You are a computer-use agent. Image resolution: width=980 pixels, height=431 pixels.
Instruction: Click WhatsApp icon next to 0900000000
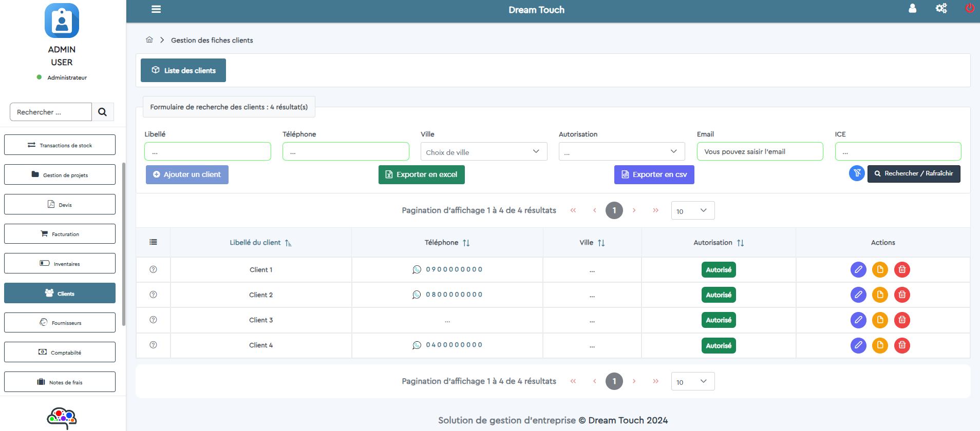[x=417, y=269]
